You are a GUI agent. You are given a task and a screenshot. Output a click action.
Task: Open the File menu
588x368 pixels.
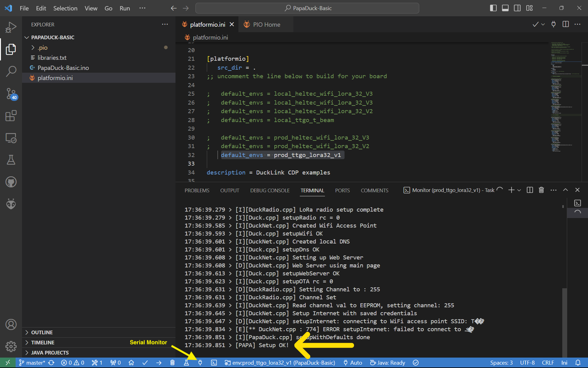24,8
